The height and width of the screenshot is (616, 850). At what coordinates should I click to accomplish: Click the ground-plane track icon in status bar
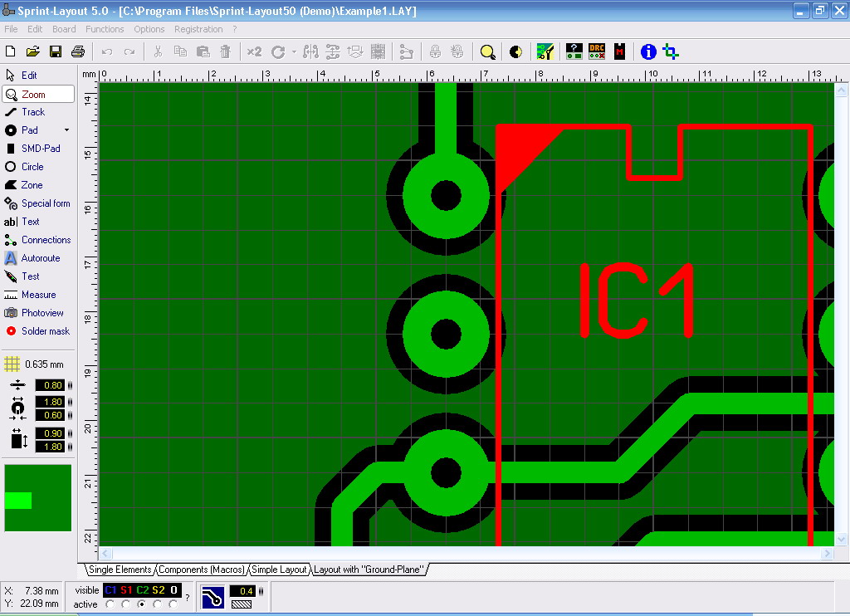[212, 597]
